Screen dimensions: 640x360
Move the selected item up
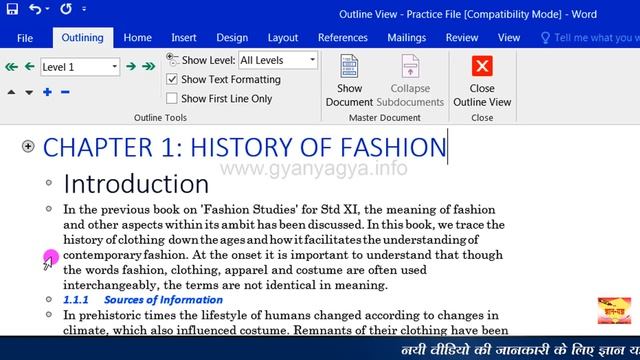click(11, 92)
